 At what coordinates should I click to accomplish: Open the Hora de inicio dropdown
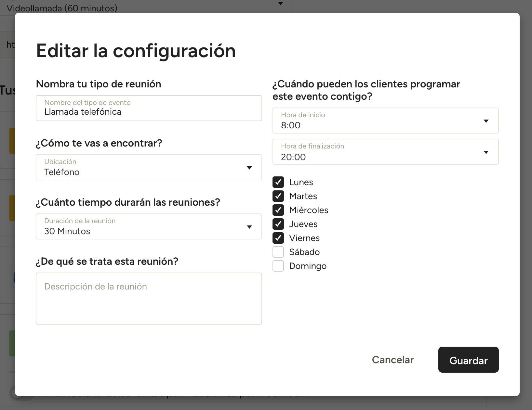385,121
